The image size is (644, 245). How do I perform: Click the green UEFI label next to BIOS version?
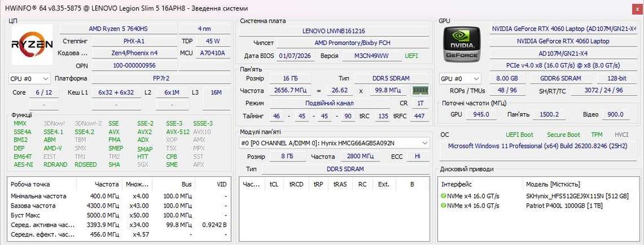411,56
